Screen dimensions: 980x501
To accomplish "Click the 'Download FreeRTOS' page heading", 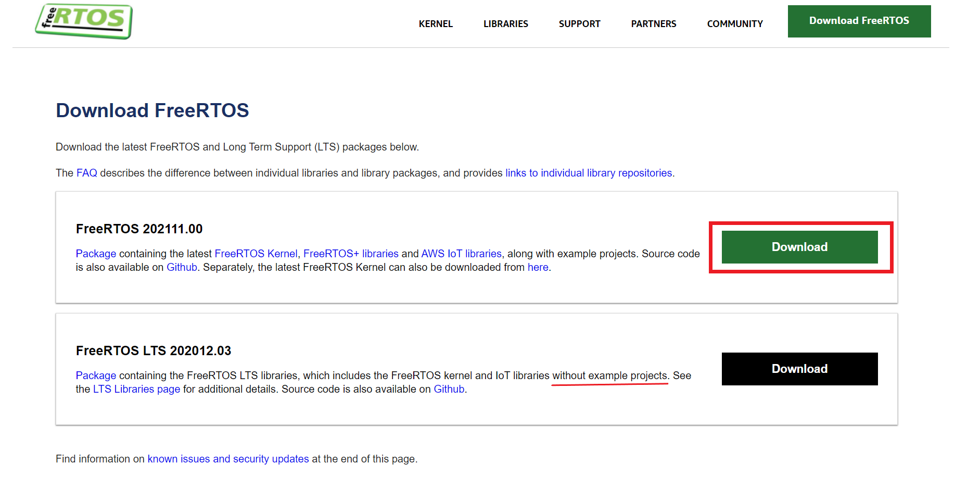I will pyautogui.click(x=152, y=110).
